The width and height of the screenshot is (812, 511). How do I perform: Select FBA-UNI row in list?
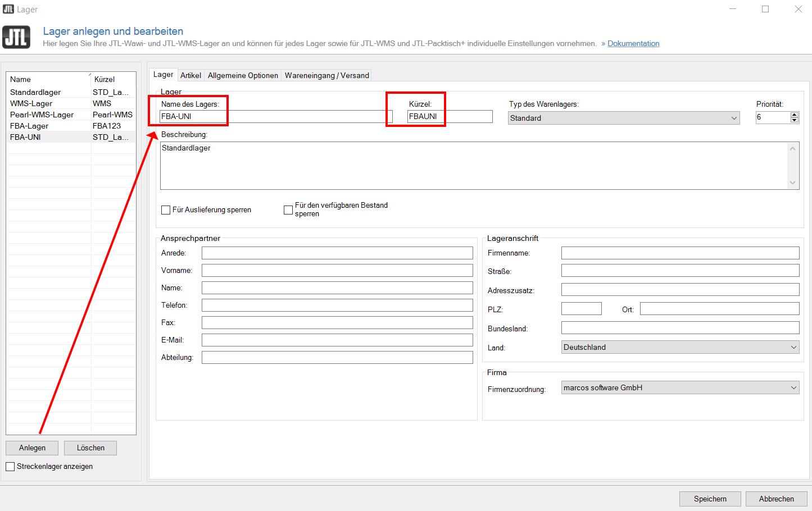(71, 137)
